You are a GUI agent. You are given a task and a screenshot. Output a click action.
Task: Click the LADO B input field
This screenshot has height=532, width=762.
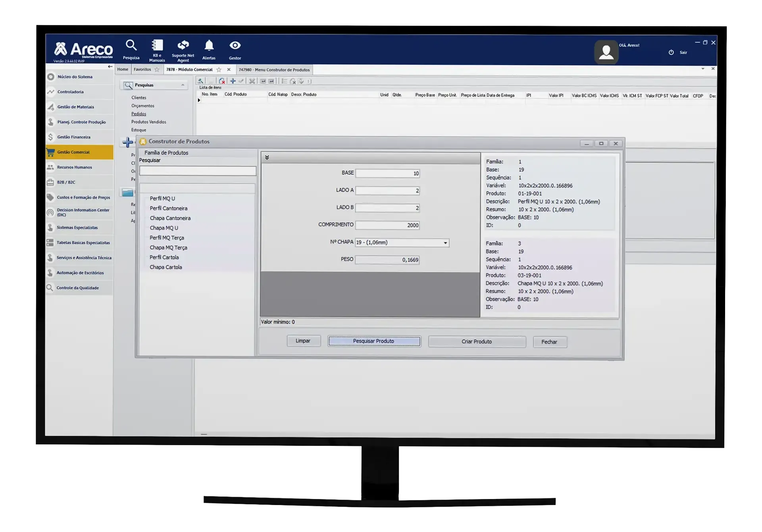(x=388, y=208)
